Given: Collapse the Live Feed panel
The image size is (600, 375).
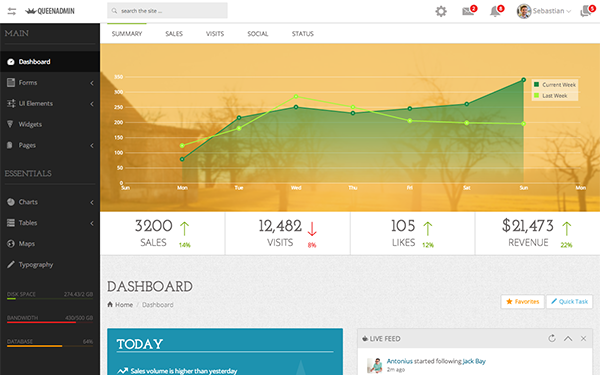Looking at the screenshot, I should coord(568,338).
